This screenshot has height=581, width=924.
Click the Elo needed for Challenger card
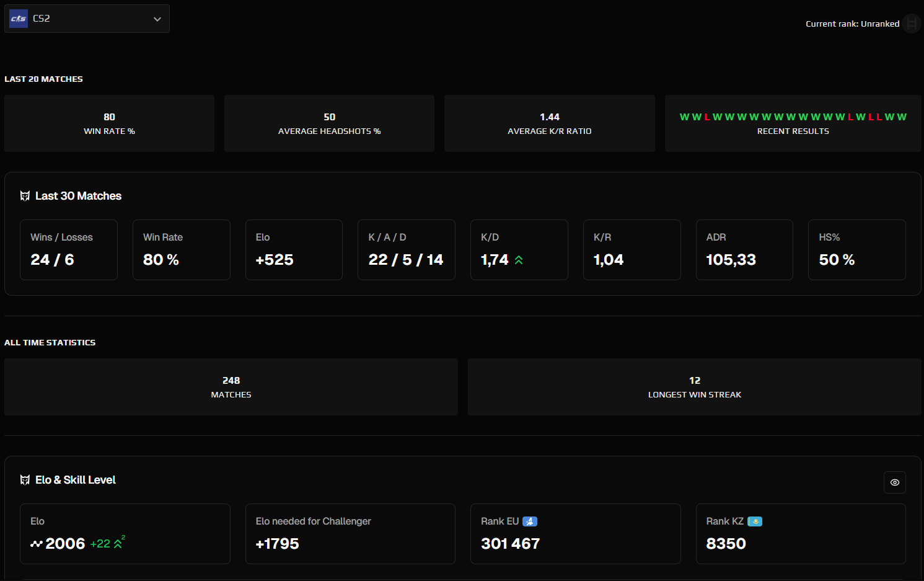pos(350,534)
